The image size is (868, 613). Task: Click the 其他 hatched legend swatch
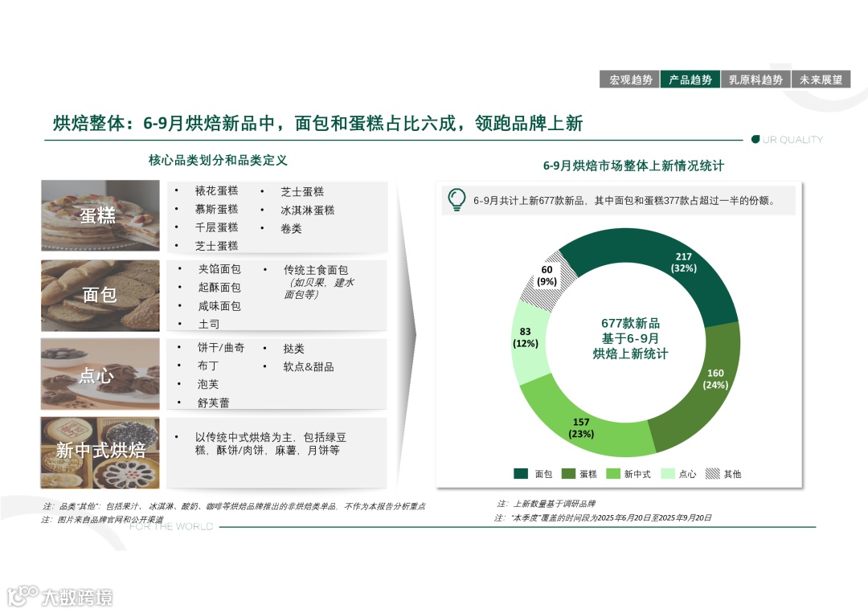pos(712,473)
